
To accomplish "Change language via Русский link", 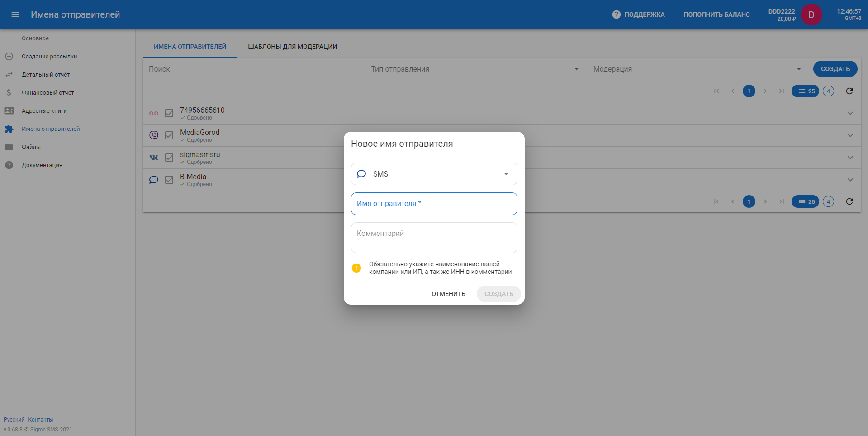I will click(x=14, y=420).
